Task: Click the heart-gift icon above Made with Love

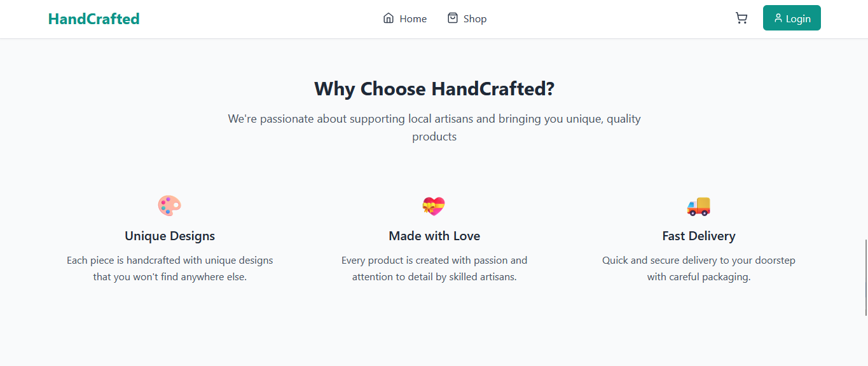Action: click(x=434, y=205)
